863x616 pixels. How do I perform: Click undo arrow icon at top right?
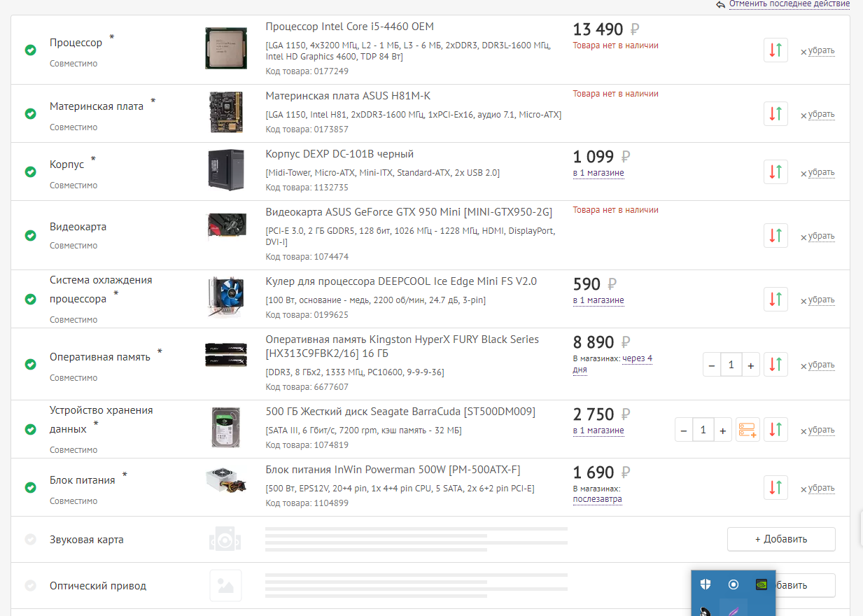[720, 4]
